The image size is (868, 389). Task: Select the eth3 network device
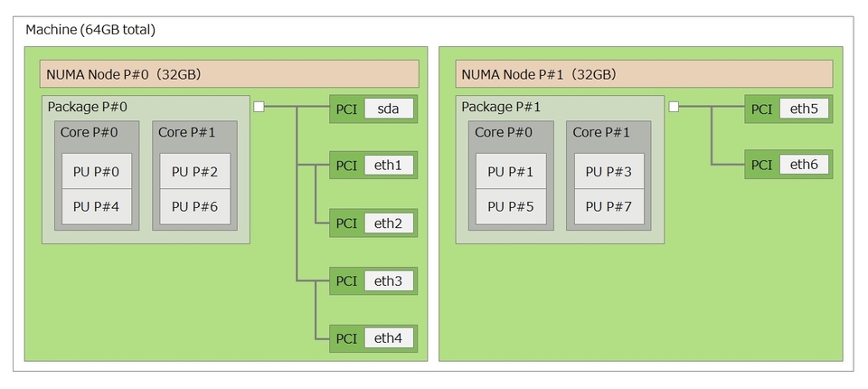[388, 280]
